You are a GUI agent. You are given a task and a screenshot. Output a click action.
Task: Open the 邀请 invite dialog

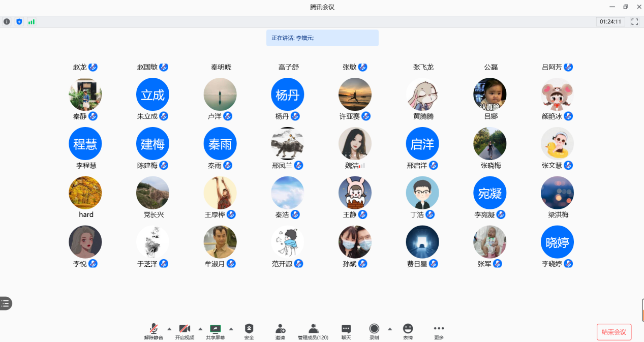(x=280, y=331)
